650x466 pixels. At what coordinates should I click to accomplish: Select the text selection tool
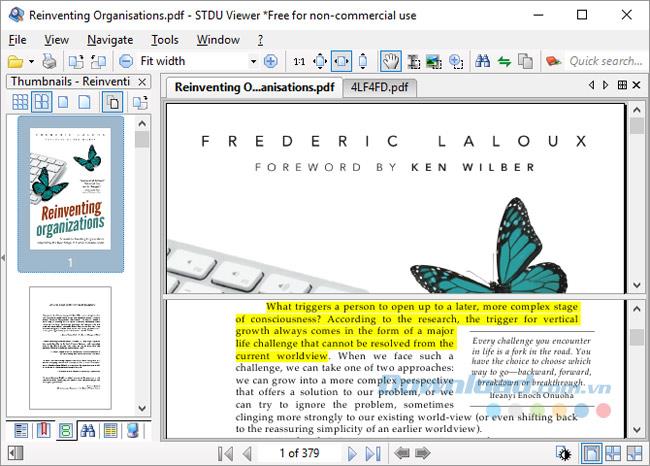coord(413,62)
